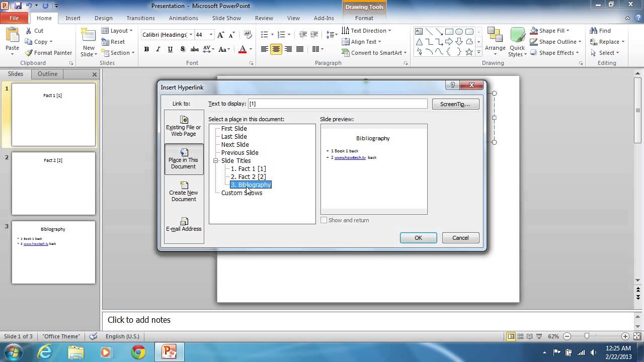Open Layout dropdown

(x=117, y=31)
